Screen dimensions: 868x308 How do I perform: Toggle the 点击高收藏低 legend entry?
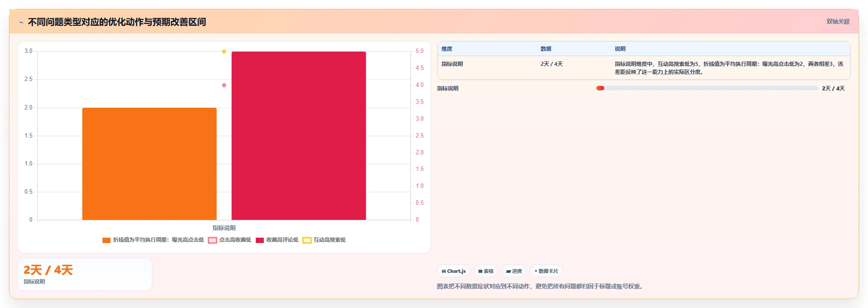tap(229, 240)
